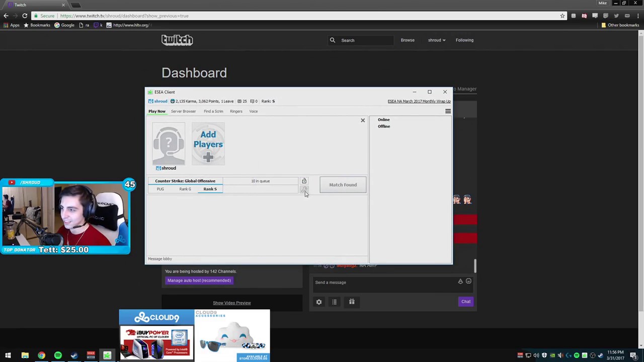
Task: Click the wrench settings icon below lock
Action: point(304,190)
